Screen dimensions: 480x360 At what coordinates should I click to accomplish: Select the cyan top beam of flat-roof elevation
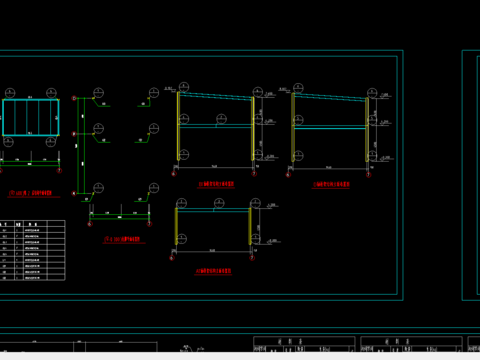click(213, 210)
